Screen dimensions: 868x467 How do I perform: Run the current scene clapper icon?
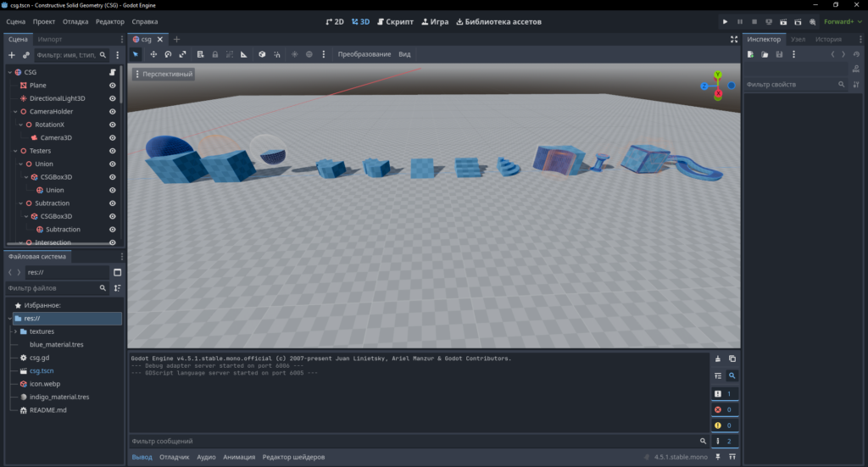tap(783, 21)
